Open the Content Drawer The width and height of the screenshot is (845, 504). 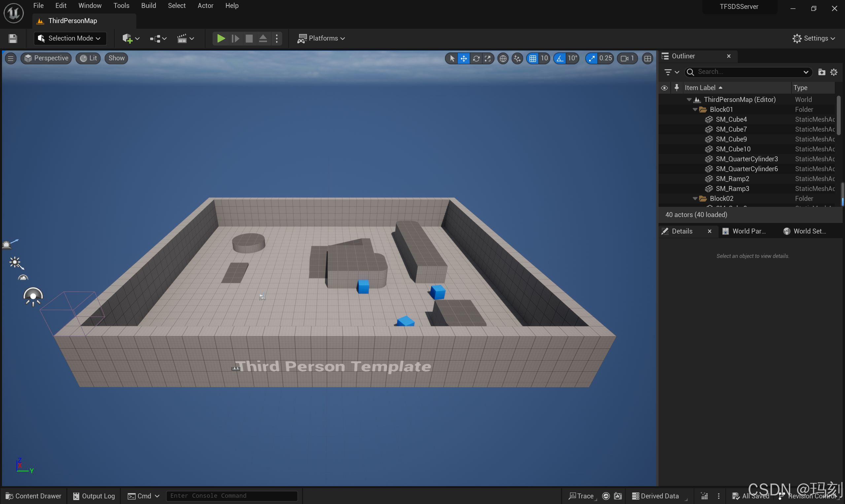point(33,496)
